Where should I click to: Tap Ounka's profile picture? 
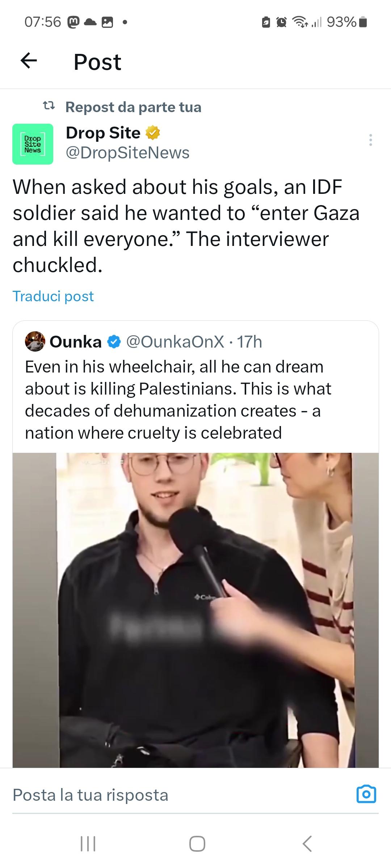point(35,341)
